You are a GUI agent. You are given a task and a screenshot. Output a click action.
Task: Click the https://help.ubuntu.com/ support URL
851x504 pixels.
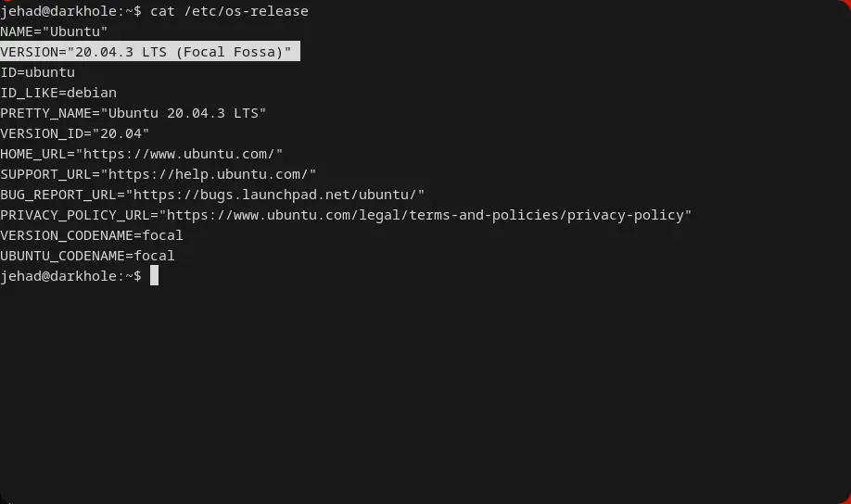tap(210, 174)
